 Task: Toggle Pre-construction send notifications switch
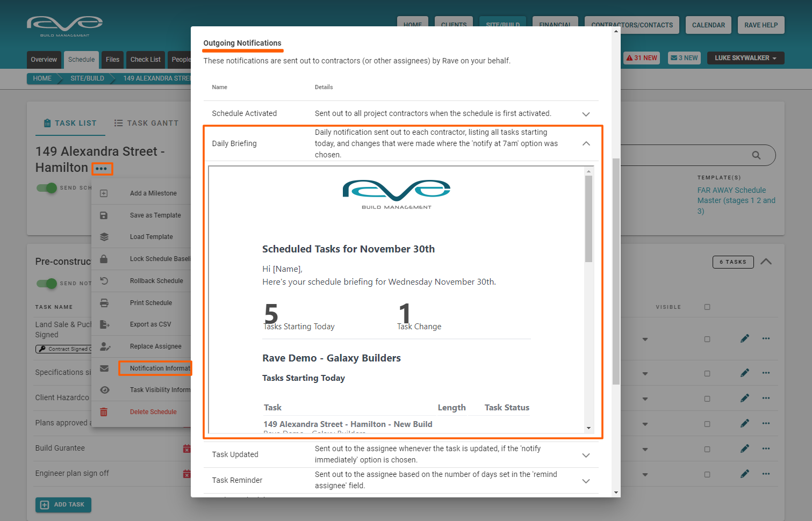click(x=47, y=283)
